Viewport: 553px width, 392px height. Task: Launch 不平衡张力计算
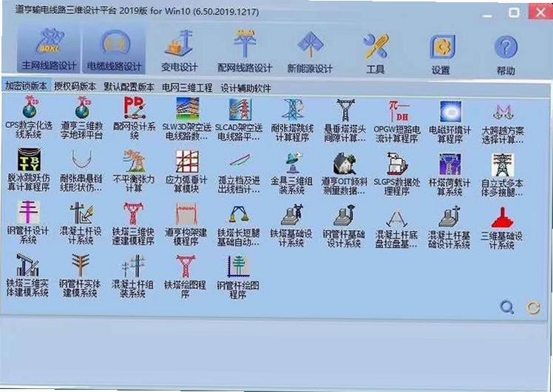pos(134,171)
